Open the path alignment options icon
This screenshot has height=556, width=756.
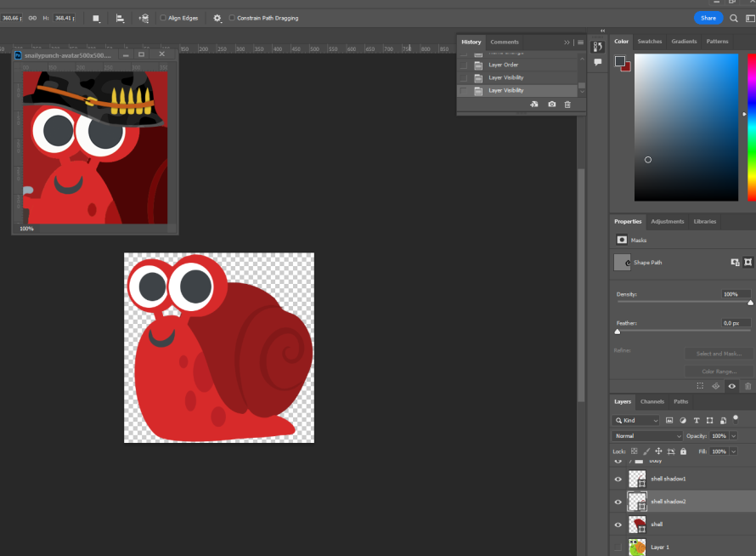(120, 19)
